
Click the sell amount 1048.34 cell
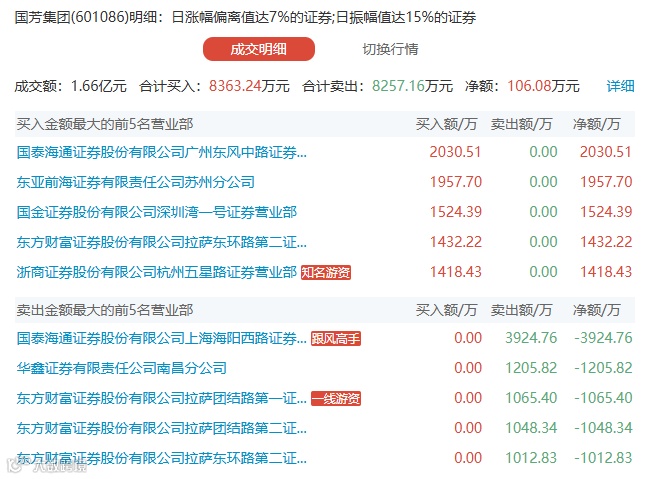(x=531, y=428)
